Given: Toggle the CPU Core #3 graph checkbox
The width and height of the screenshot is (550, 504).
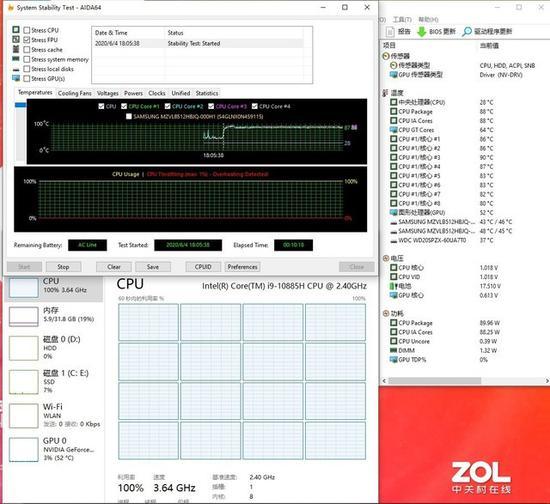Looking at the screenshot, I should pos(211,106).
